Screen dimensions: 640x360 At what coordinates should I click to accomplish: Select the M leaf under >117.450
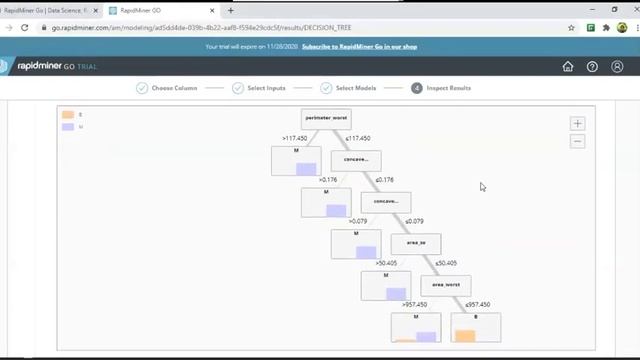(x=296, y=161)
